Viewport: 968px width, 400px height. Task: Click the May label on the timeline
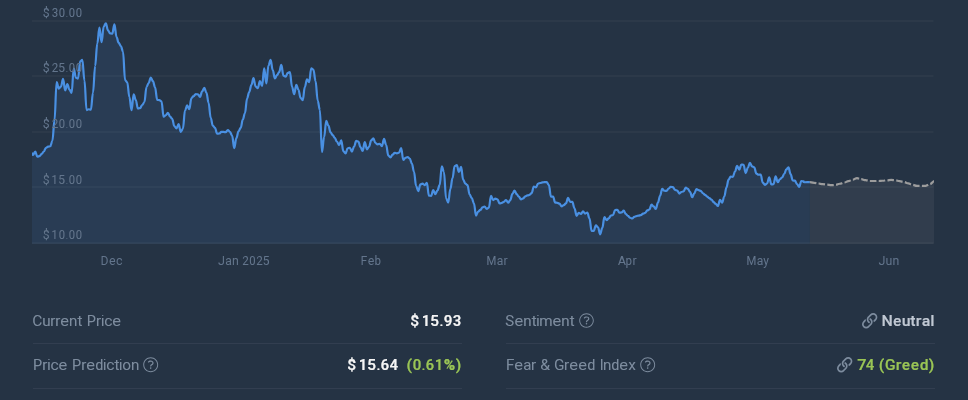click(757, 261)
